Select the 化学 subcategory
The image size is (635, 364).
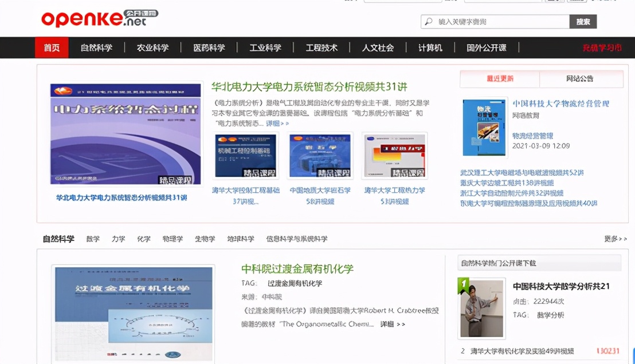coord(144,239)
